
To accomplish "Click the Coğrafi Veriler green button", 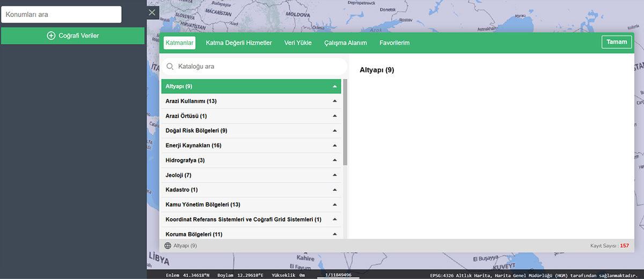I will [73, 35].
